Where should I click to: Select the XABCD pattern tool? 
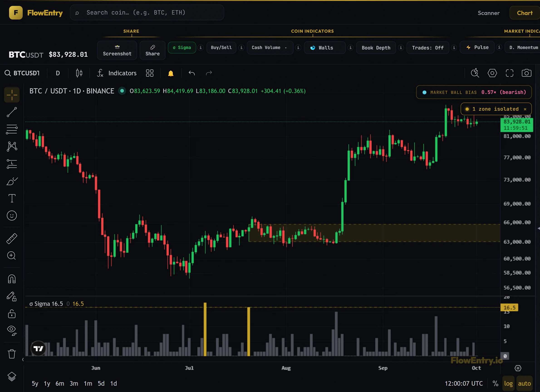(x=12, y=147)
